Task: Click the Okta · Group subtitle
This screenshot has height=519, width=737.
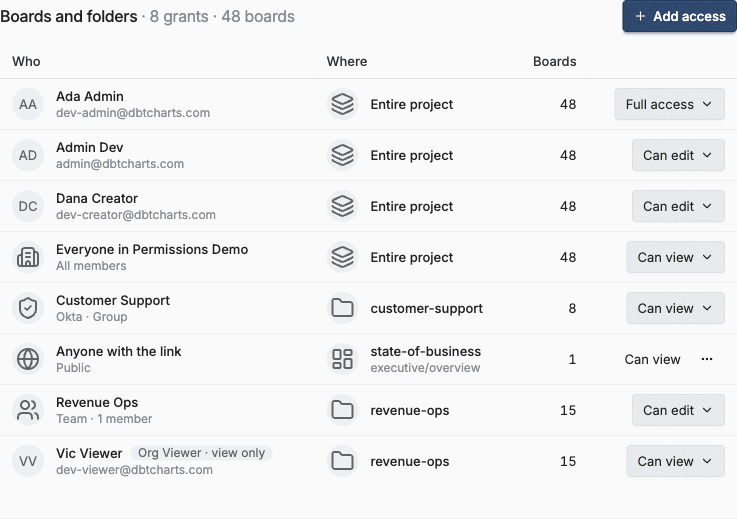Action: [x=92, y=317]
